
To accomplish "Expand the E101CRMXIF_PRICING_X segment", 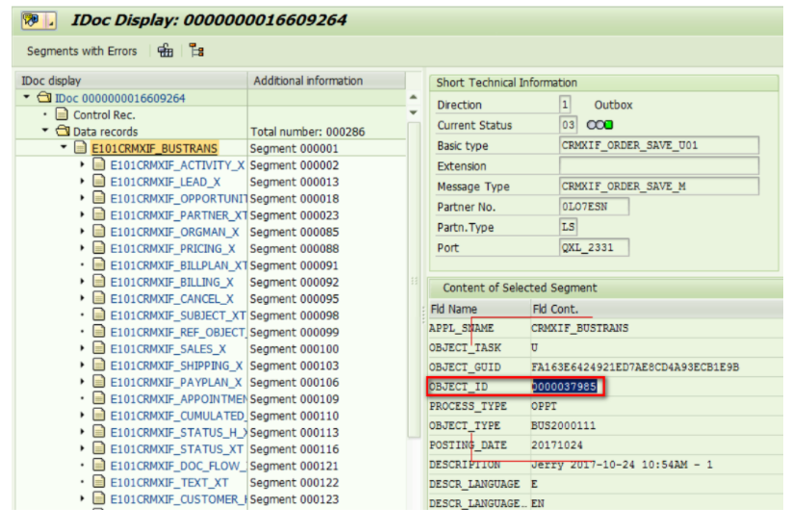I will [x=82, y=247].
